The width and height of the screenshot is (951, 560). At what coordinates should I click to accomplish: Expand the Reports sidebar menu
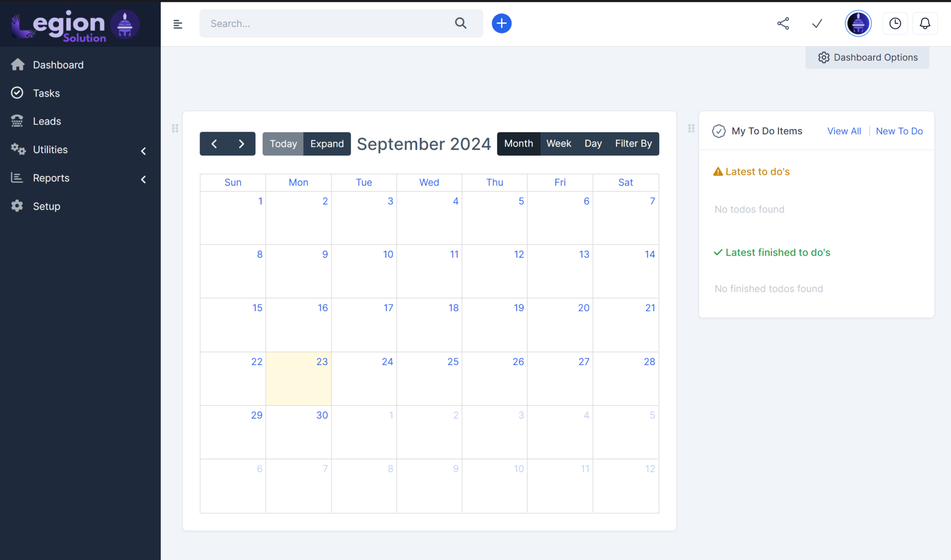tap(80, 178)
